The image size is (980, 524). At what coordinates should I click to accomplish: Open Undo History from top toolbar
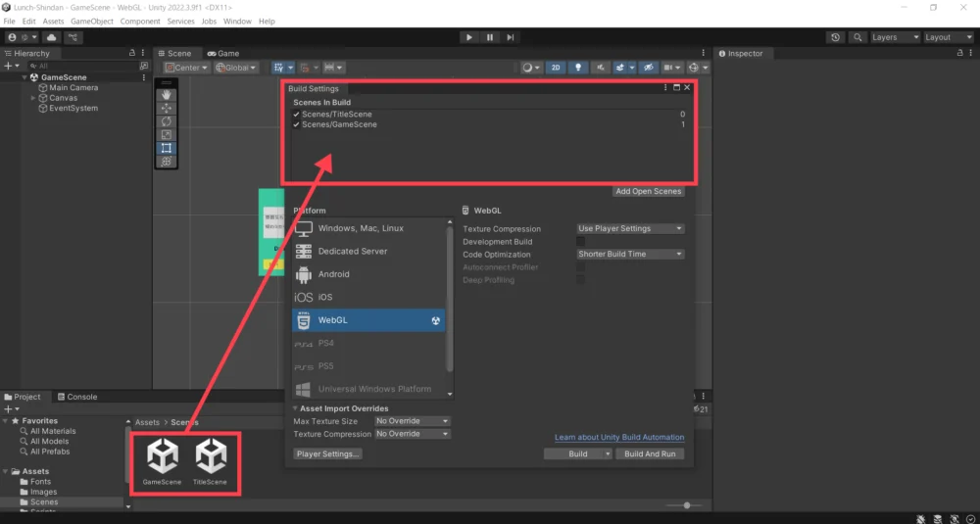tap(836, 37)
